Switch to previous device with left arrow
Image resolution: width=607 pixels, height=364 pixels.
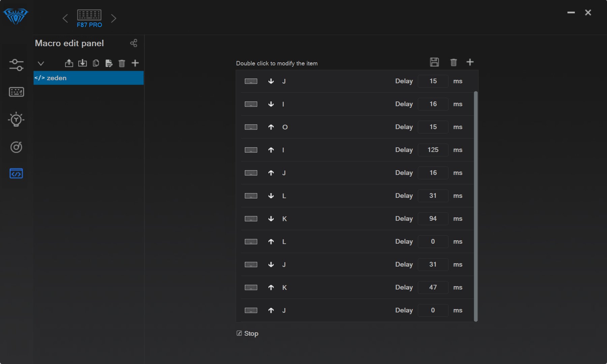click(x=65, y=18)
